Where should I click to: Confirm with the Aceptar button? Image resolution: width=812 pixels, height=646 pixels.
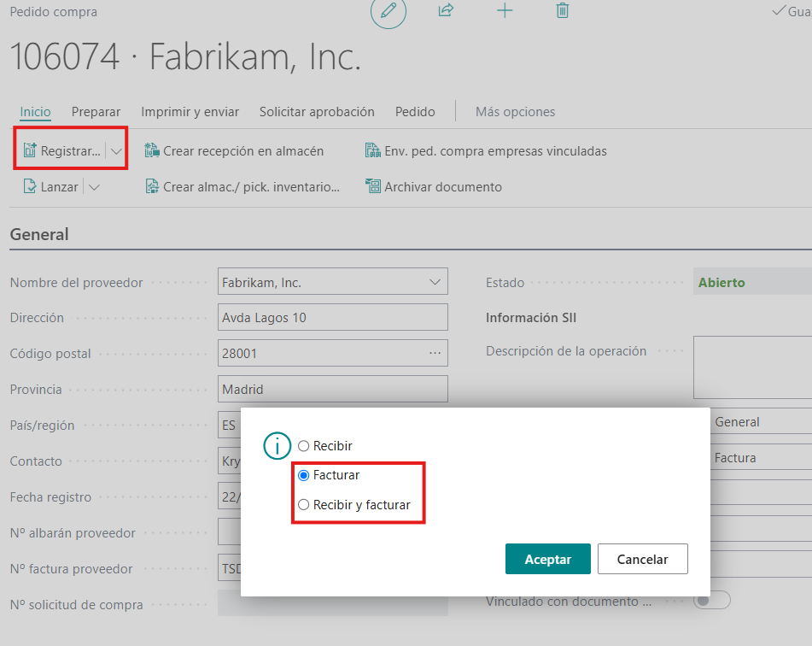coord(548,559)
